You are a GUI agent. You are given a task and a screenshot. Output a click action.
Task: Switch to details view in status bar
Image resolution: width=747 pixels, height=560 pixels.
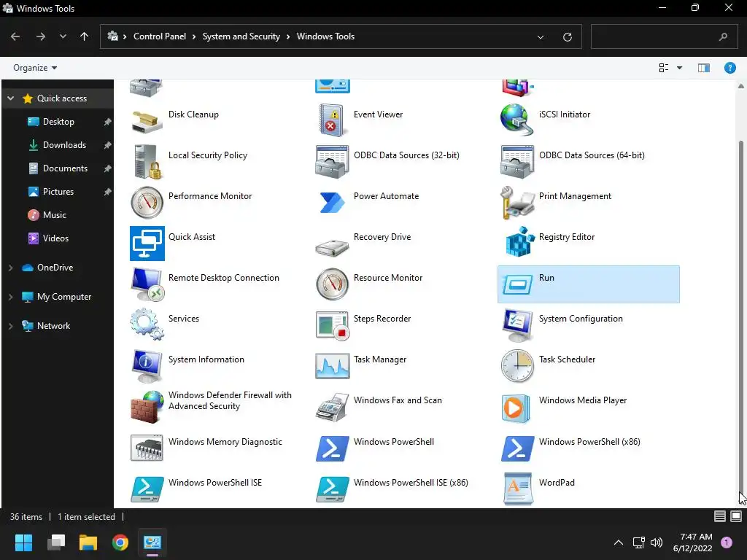click(720, 516)
